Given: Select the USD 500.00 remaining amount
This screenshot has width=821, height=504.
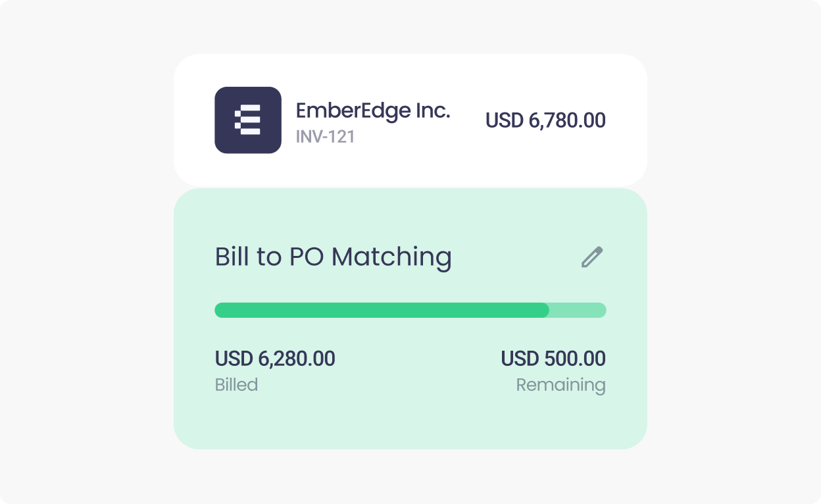Looking at the screenshot, I should click(x=554, y=359).
